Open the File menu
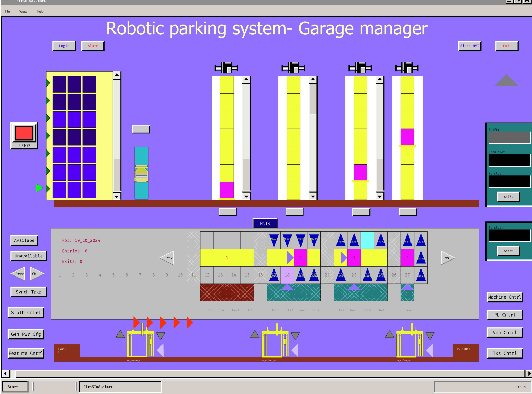Viewport: 532px width, 394px height. coord(7,11)
